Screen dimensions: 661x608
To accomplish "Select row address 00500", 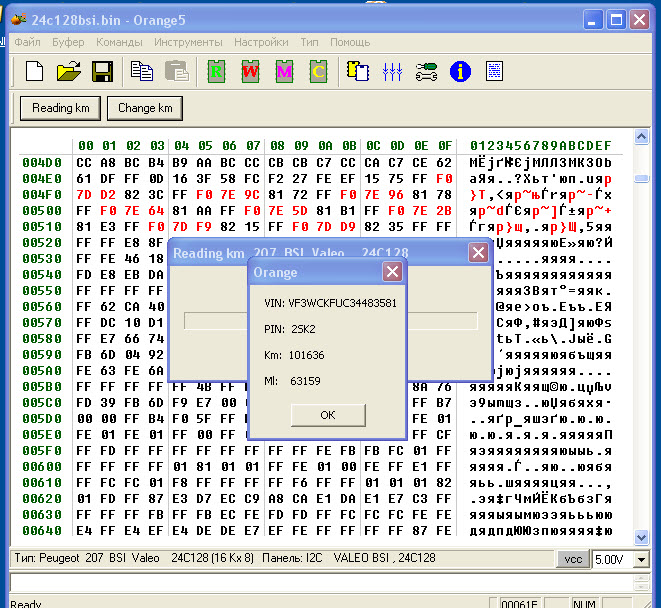I will pos(42,211).
